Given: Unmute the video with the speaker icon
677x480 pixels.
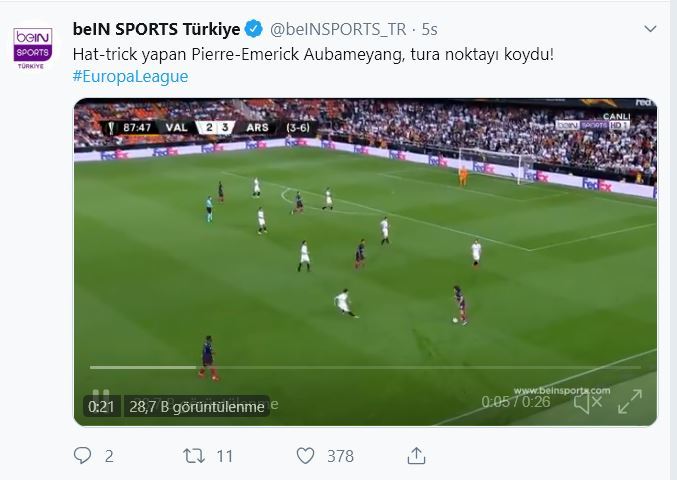Looking at the screenshot, I should pyautogui.click(x=588, y=402).
